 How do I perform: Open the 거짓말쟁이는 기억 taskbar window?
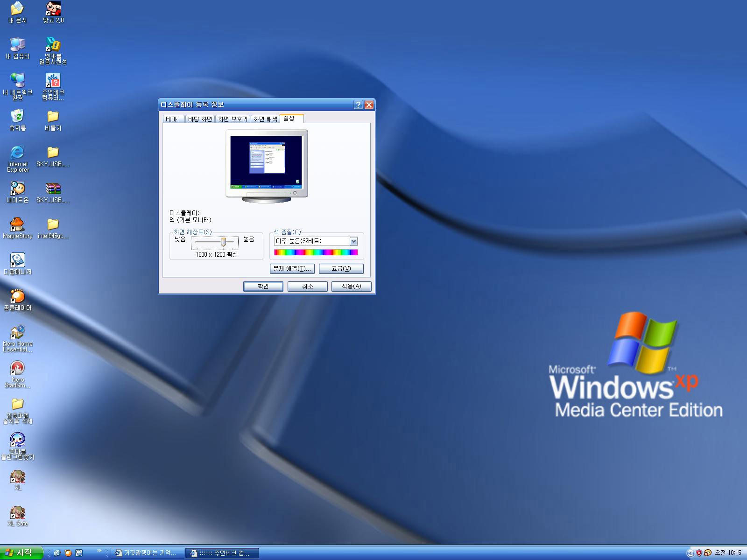click(x=148, y=553)
